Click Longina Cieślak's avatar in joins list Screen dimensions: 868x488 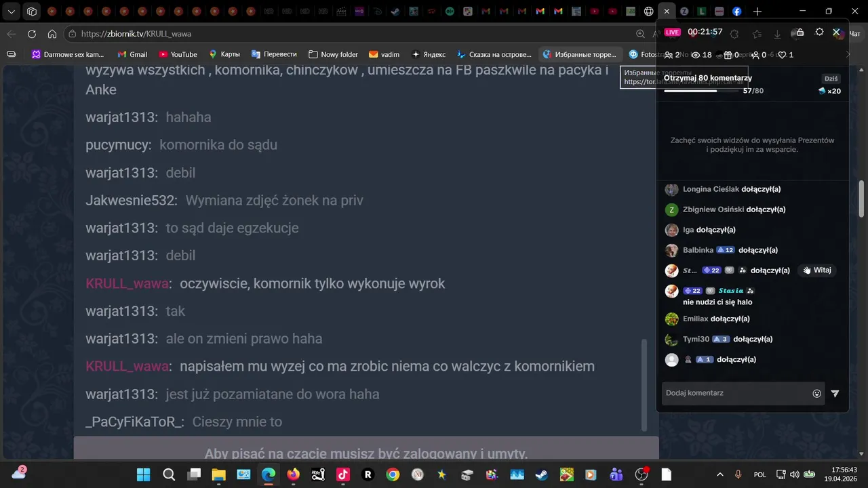(x=671, y=189)
